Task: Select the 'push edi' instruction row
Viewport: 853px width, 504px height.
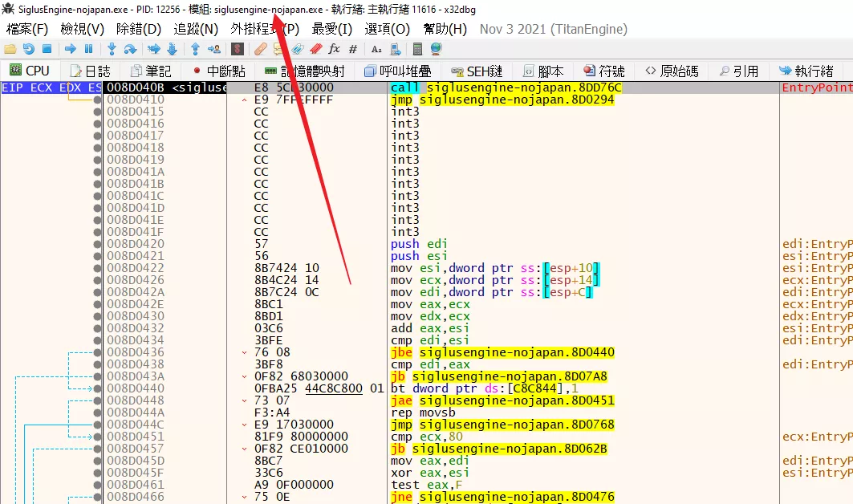Action: pos(419,244)
